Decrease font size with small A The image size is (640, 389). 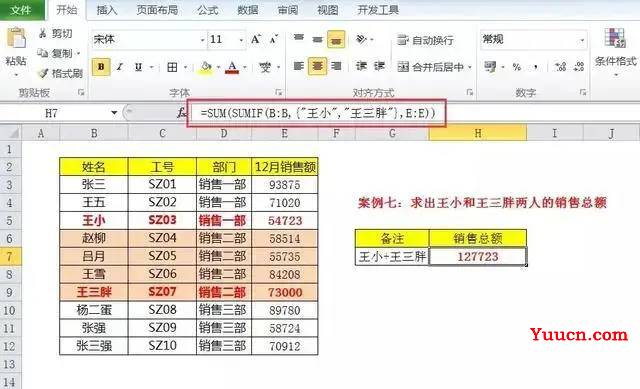[273, 39]
